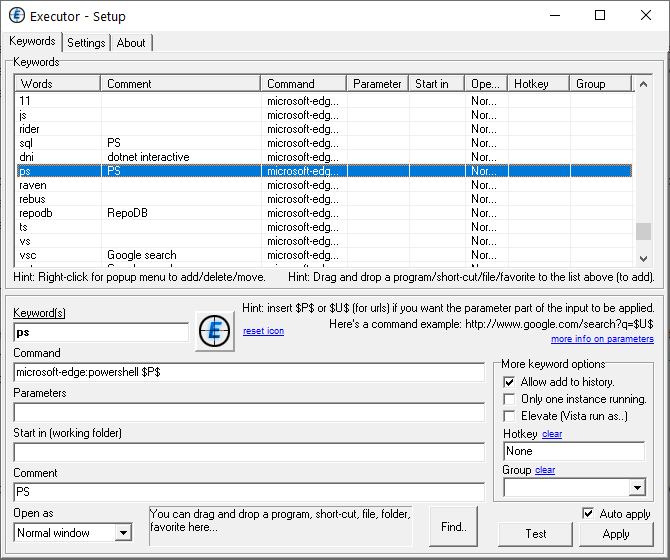670x560 pixels.
Task: Toggle Allow add to history checkbox
Action: (x=509, y=382)
